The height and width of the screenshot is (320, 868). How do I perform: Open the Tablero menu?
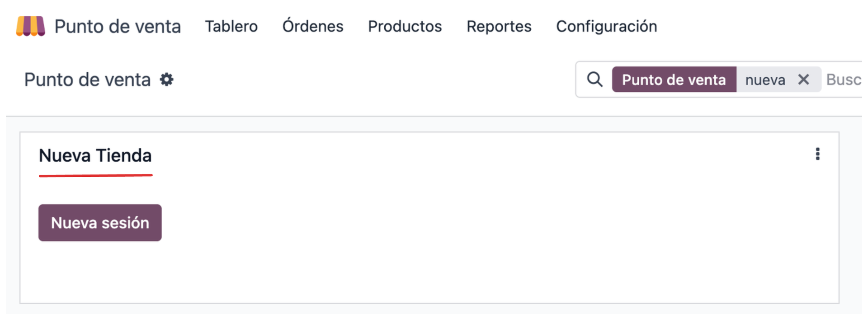click(231, 26)
